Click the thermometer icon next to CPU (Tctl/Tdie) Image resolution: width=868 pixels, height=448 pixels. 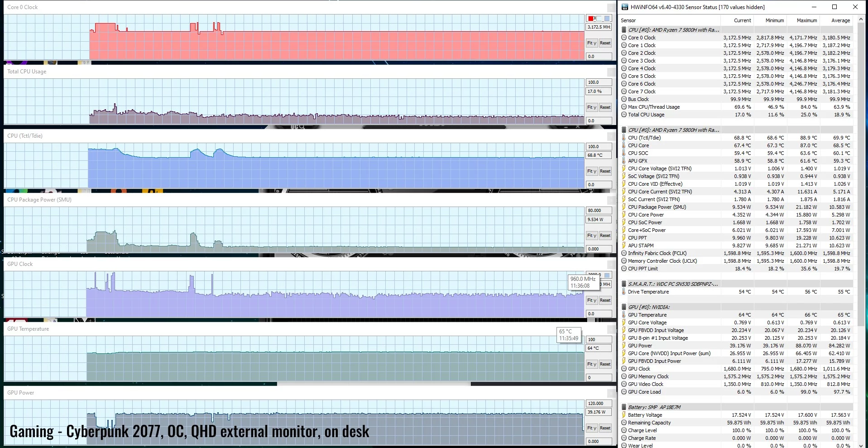[x=624, y=138]
